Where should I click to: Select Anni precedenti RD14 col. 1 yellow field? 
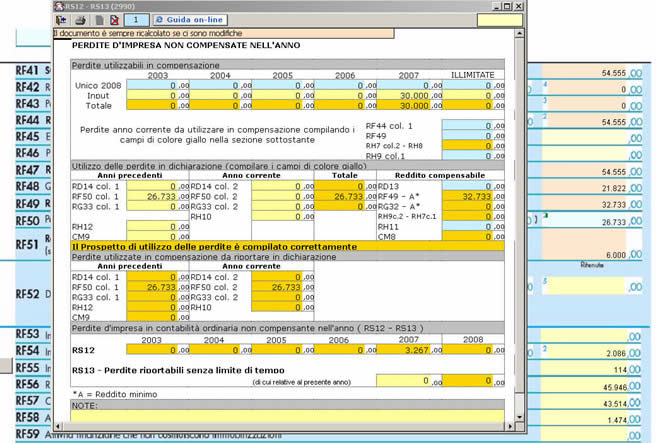pos(152,186)
